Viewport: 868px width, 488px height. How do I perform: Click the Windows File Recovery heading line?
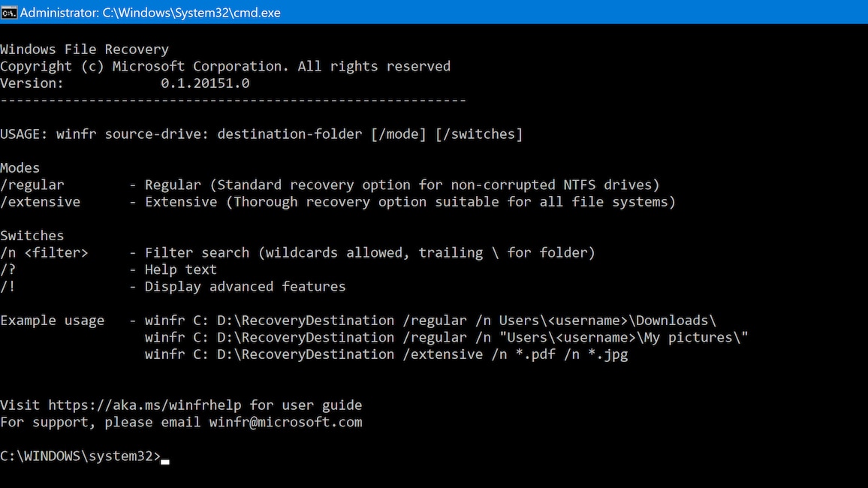coord(85,50)
